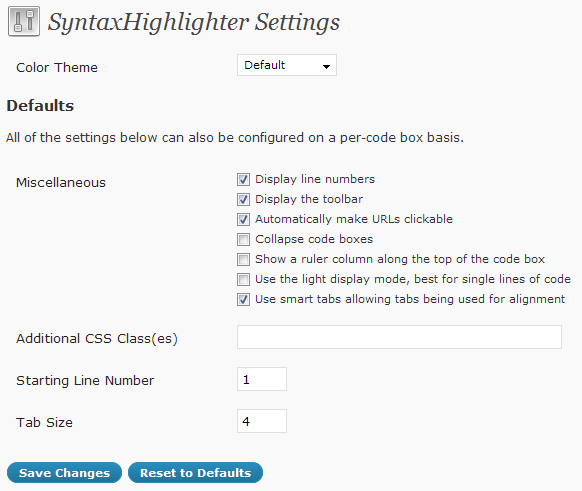
Task: Click the Reset to Defaults button
Action: (x=196, y=473)
